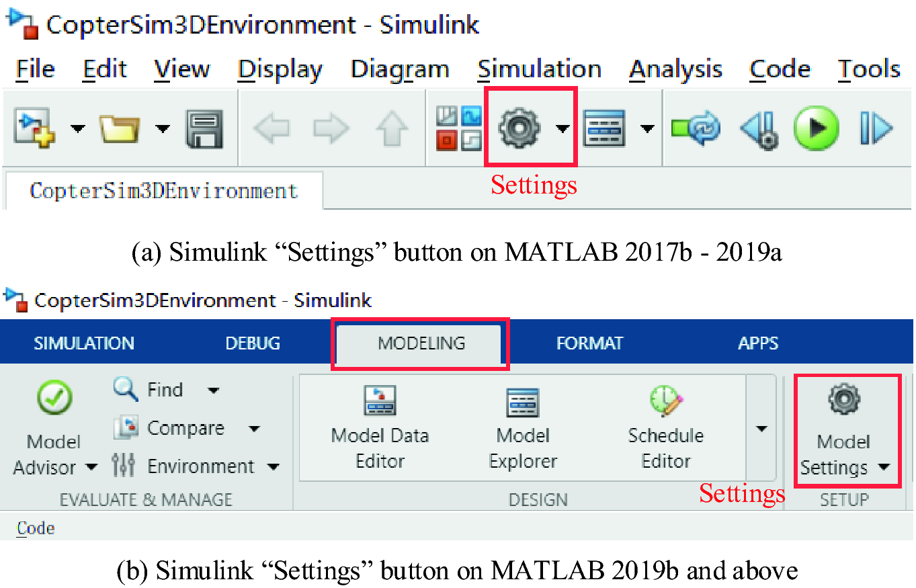The width and height of the screenshot is (916, 588).
Task: Open the File menu in classic Simulink
Action: tap(35, 69)
